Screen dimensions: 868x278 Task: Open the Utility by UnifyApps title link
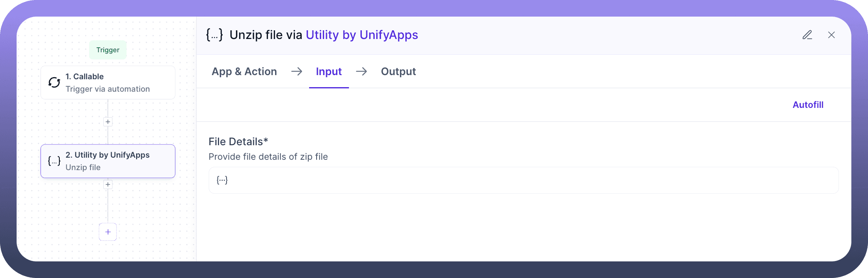[362, 35]
